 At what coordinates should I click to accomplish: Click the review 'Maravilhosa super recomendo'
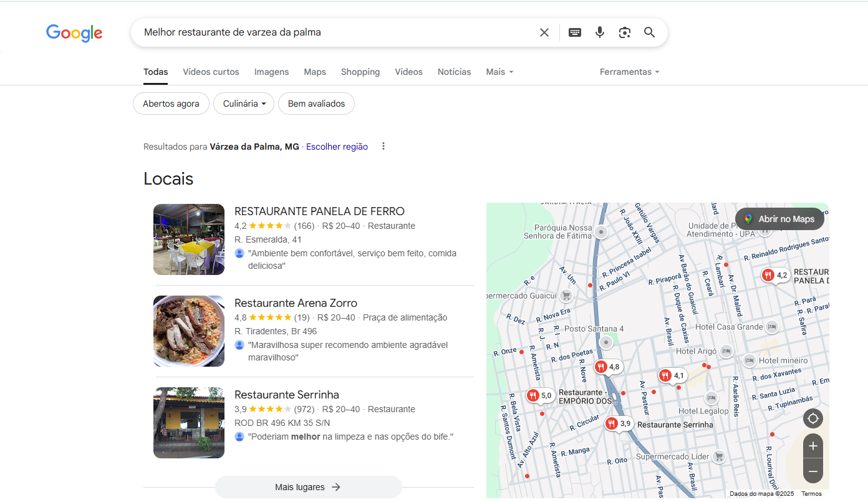click(348, 351)
